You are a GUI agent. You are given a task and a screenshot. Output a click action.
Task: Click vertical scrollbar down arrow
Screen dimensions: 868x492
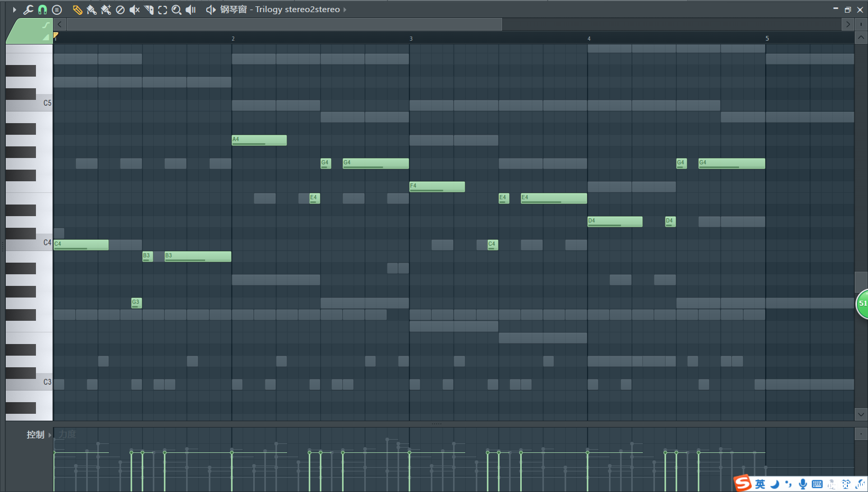point(861,414)
